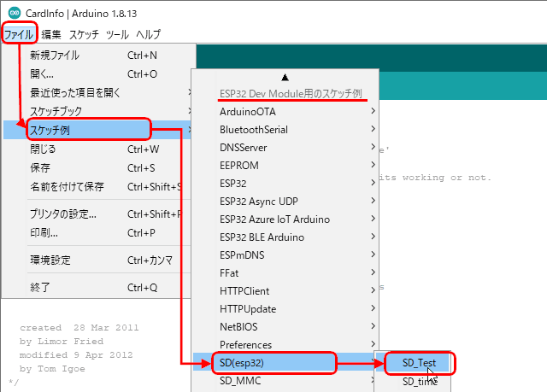Open the ツール menu

click(x=117, y=34)
